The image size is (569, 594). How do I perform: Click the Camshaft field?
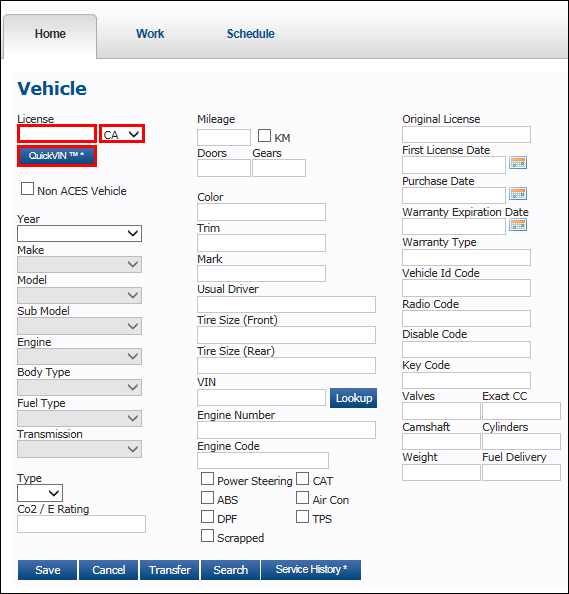[441, 442]
